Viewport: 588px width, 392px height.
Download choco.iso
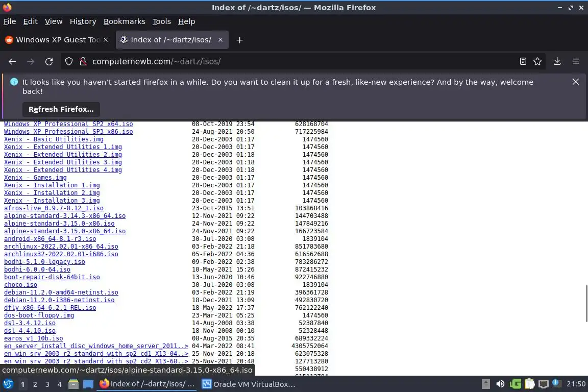pos(20,285)
